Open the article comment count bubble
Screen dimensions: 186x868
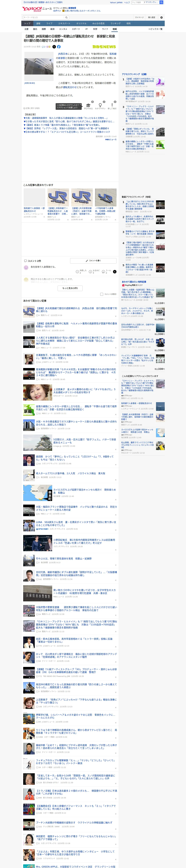44,47
